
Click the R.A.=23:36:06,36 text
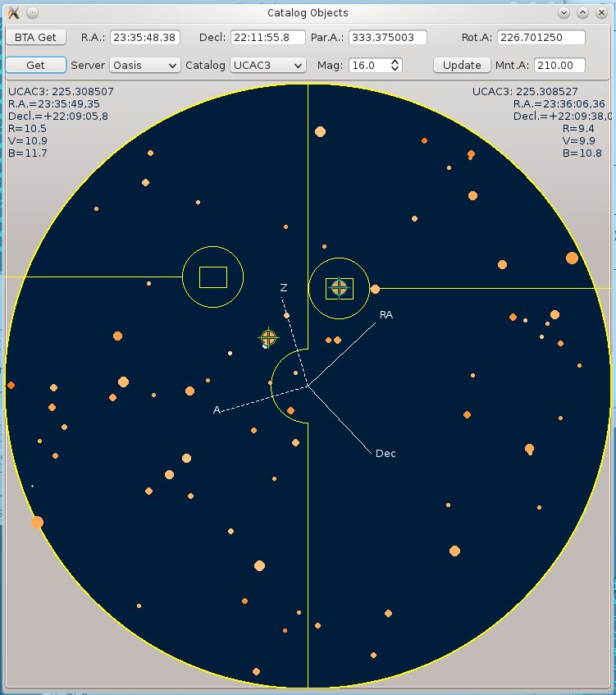click(x=559, y=103)
